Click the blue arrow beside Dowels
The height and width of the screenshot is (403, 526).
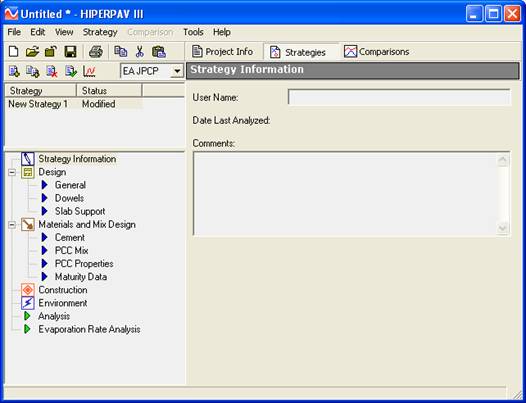pos(44,198)
